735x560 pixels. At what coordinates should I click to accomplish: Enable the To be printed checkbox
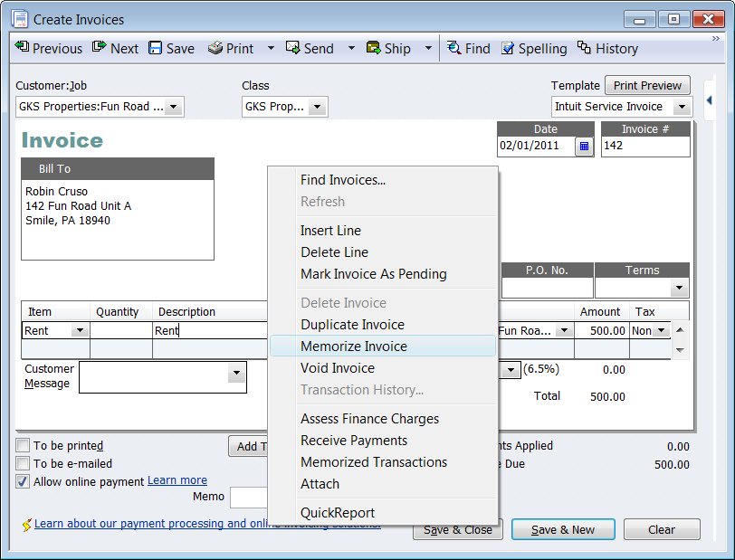click(x=23, y=445)
